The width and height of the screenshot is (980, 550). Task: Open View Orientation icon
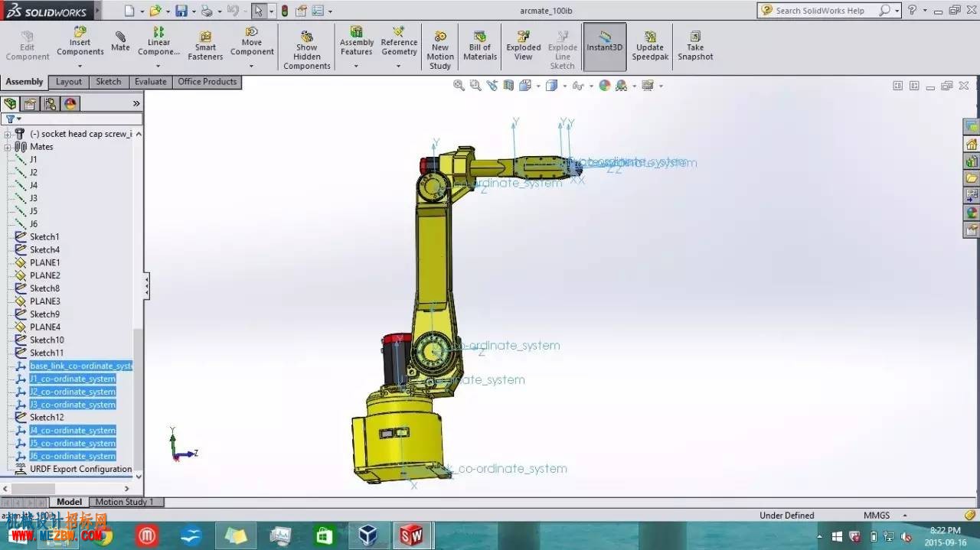tap(525, 86)
